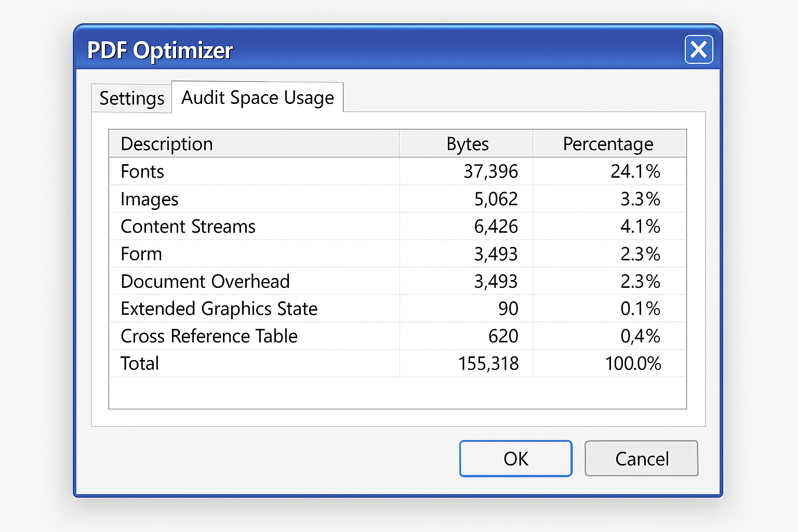Viewport: 798px width, 532px height.
Task: Select the Audit Space Usage tab
Action: point(257,98)
